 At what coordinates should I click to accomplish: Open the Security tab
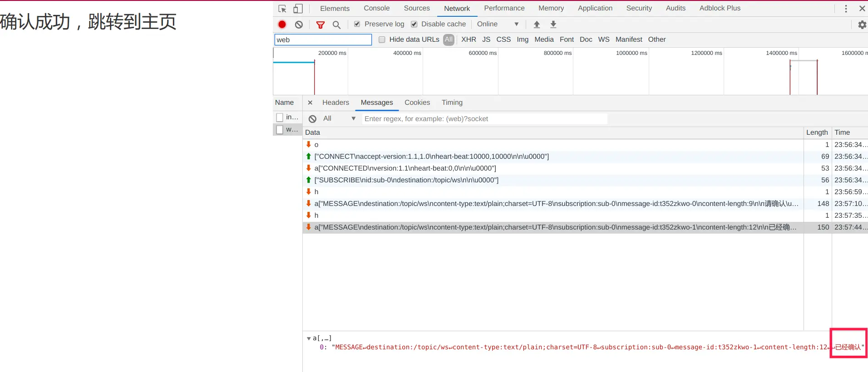[639, 8]
